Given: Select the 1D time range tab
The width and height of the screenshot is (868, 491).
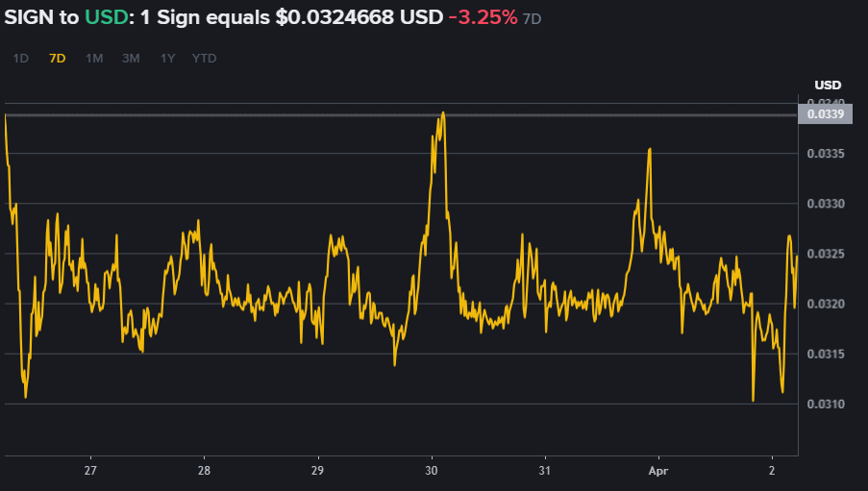Looking at the screenshot, I should (x=20, y=58).
